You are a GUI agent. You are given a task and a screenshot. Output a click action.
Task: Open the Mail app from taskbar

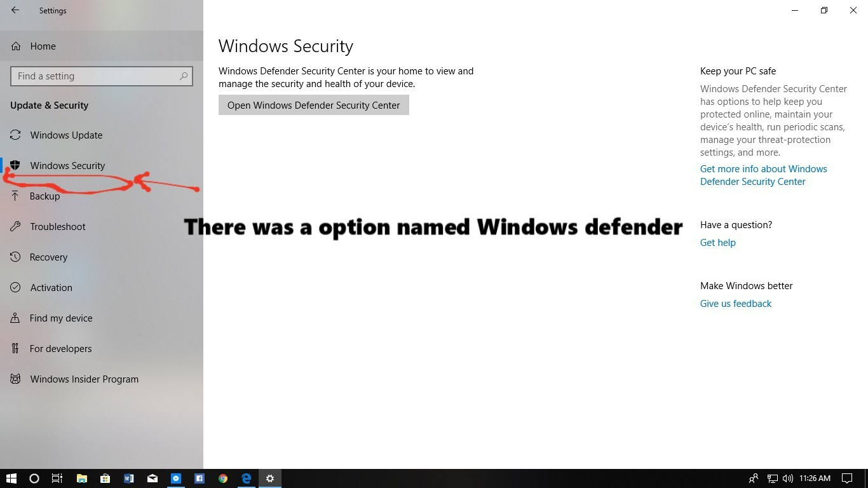pyautogui.click(x=153, y=478)
